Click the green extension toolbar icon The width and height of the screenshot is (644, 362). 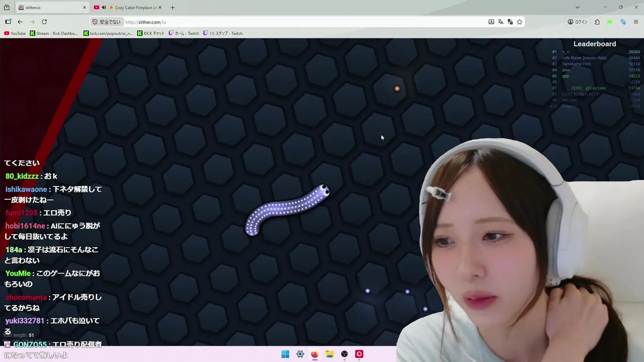(610, 22)
